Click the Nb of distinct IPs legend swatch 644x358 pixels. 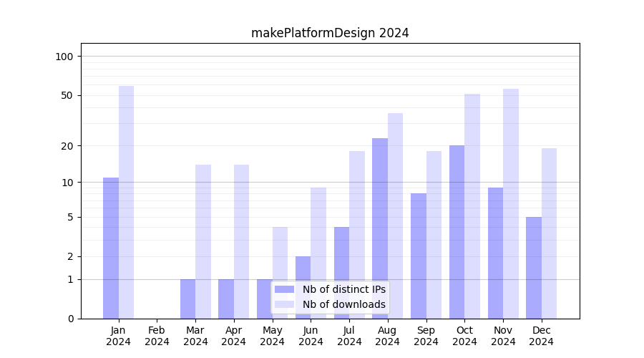tap(284, 289)
